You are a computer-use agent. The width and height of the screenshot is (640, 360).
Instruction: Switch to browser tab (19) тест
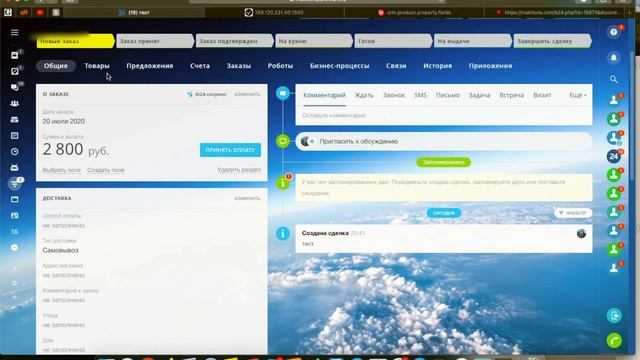[134, 13]
